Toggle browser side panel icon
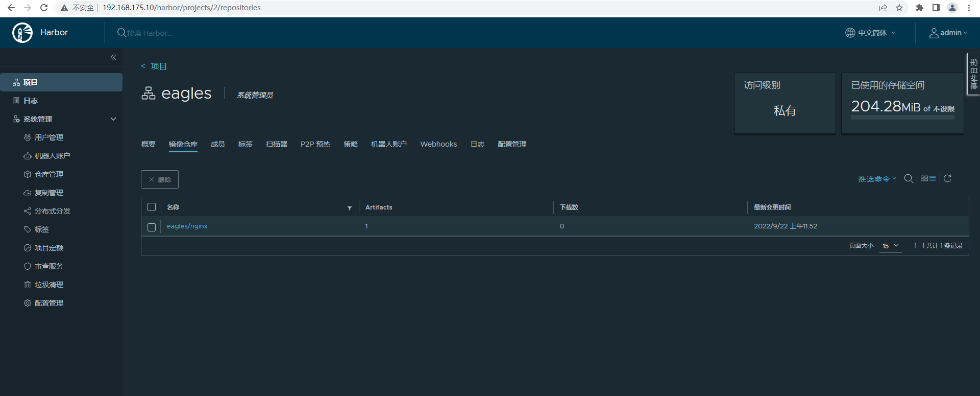 click(x=936, y=8)
